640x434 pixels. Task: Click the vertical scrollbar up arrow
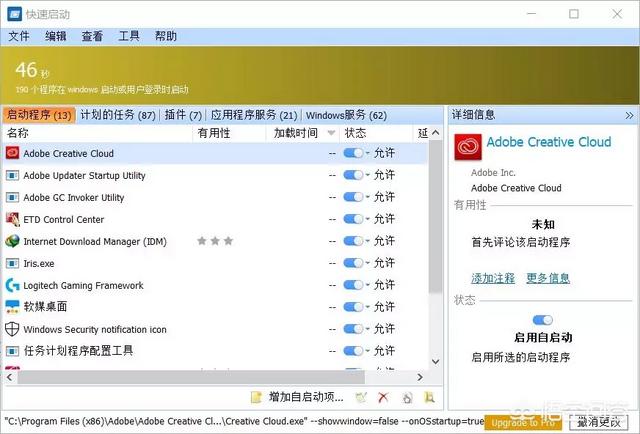tap(436, 133)
